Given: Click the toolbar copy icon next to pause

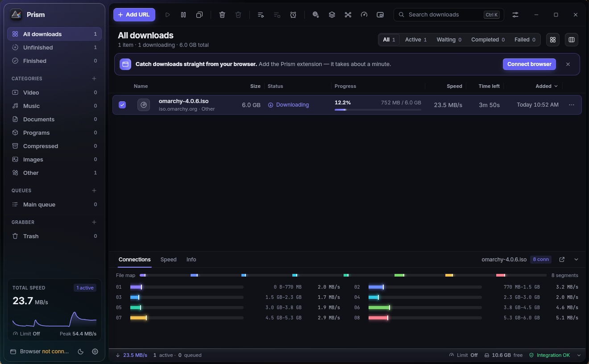Looking at the screenshot, I should tap(199, 15).
